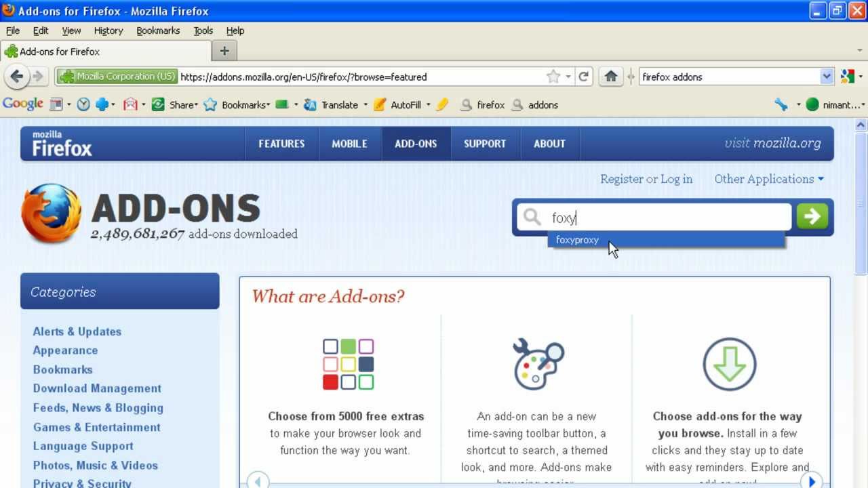Open the Edit menu

pyautogui.click(x=41, y=30)
